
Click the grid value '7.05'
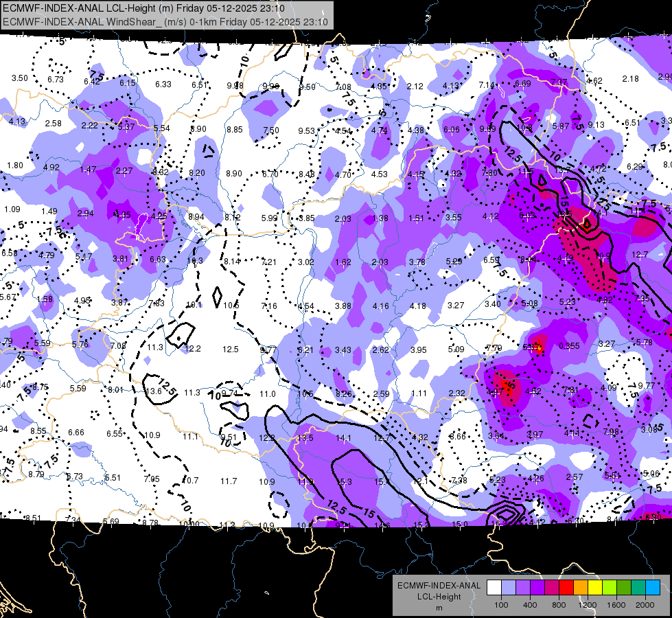[x=152, y=479]
